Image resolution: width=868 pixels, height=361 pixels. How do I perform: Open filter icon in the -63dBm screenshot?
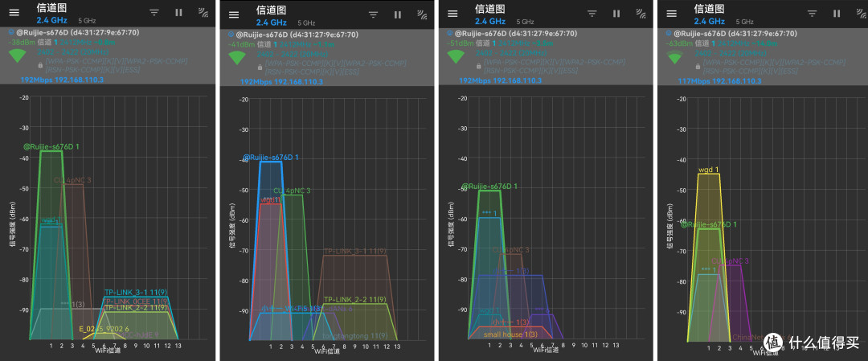[812, 14]
